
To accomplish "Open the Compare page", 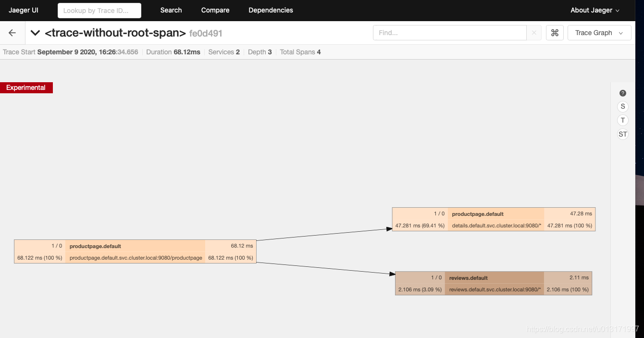I will (215, 10).
